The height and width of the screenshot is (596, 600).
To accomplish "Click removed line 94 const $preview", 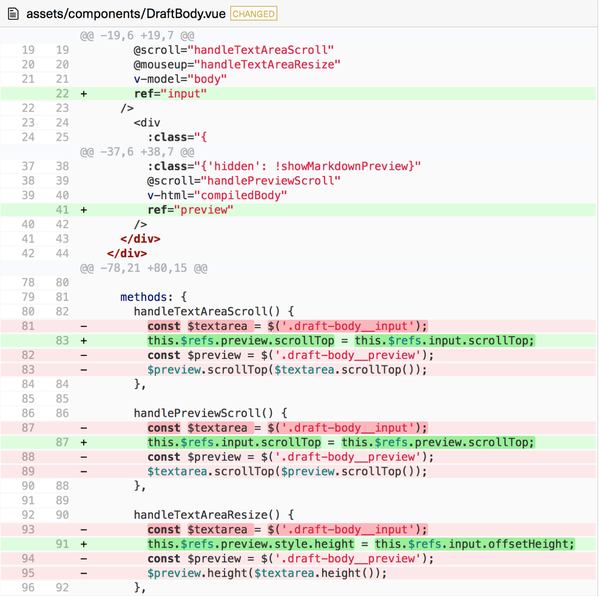I will (x=298, y=559).
